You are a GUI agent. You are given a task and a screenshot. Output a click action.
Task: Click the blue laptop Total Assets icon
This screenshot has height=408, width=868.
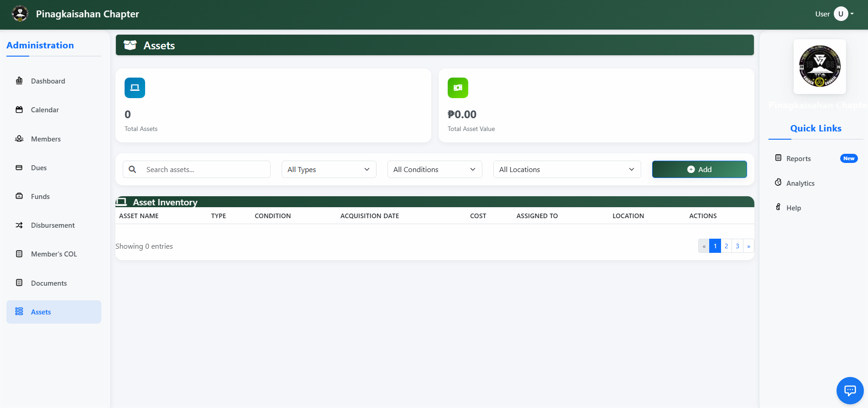pyautogui.click(x=135, y=88)
